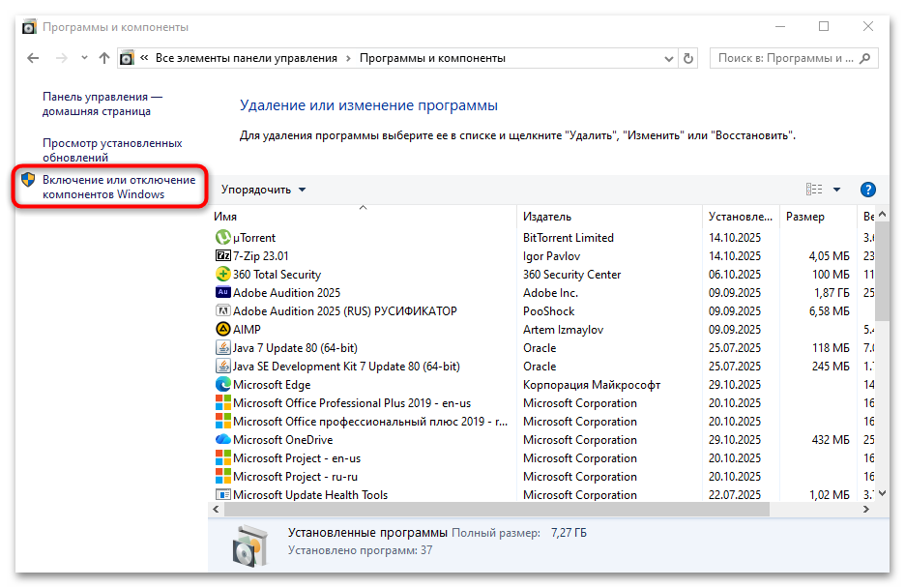Click the Java SE Development Kit icon
Viewport: 905px width, 588px height.
[222, 366]
